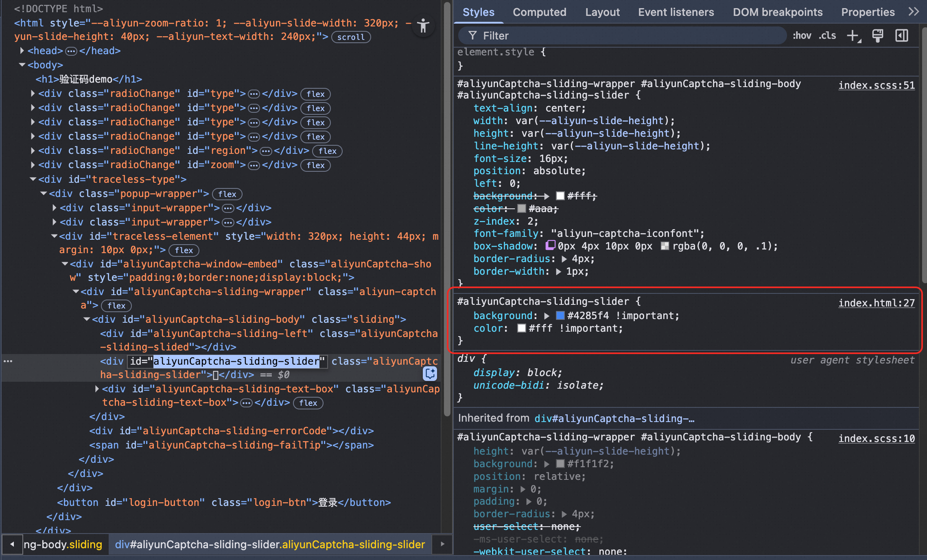The width and height of the screenshot is (927, 560).
Task: Open the rendering emulations paintbrush icon
Action: (x=878, y=36)
